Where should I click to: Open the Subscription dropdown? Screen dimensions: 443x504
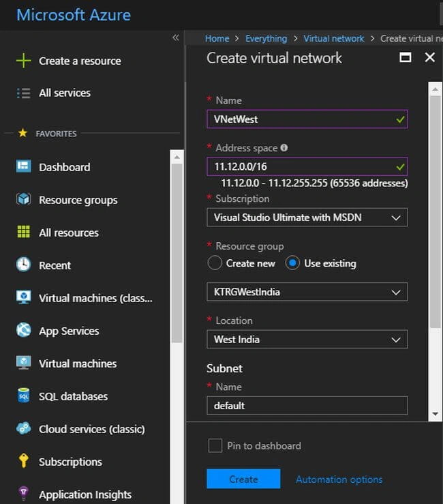pyautogui.click(x=307, y=218)
